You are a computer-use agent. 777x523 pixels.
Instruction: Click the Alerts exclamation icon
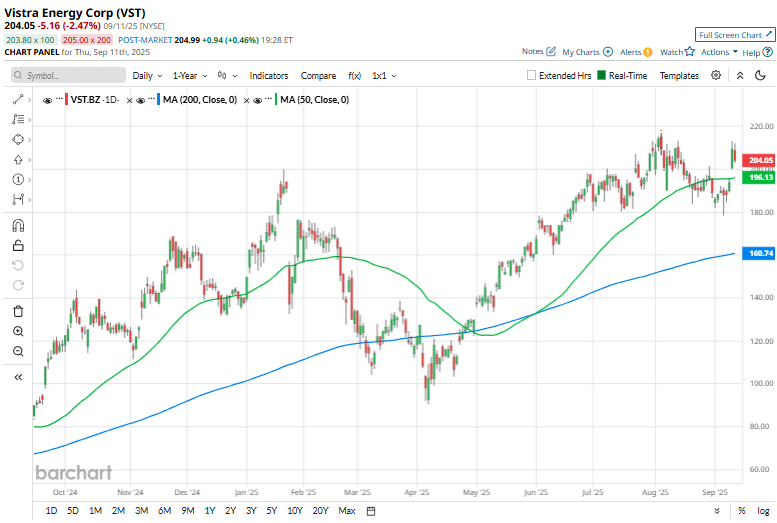(x=647, y=52)
